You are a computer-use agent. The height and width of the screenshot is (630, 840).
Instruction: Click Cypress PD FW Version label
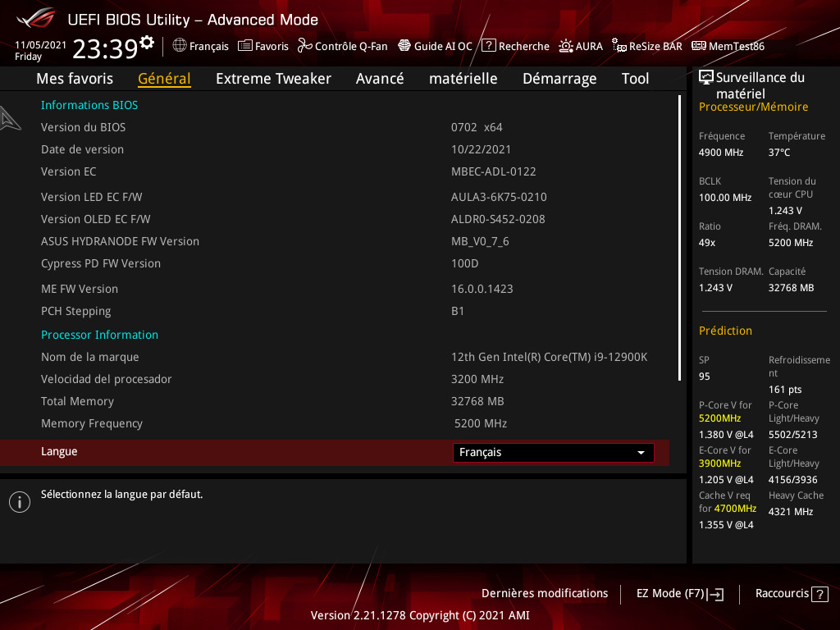pos(101,263)
